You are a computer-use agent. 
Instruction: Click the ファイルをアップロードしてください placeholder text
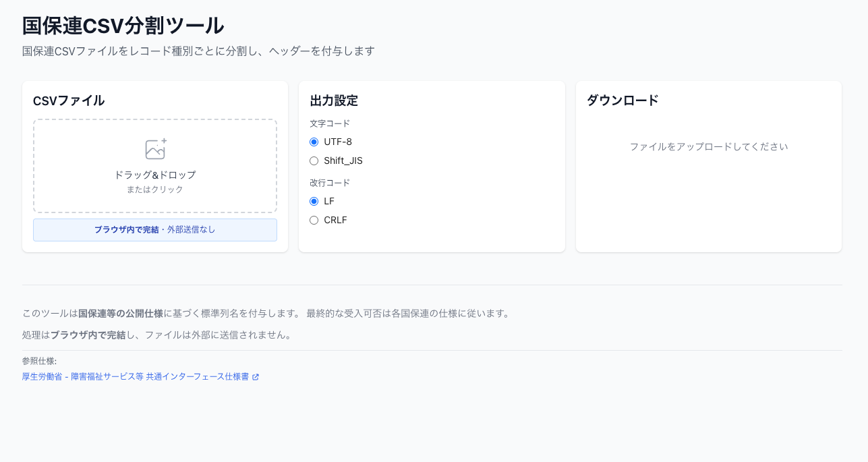(708, 146)
